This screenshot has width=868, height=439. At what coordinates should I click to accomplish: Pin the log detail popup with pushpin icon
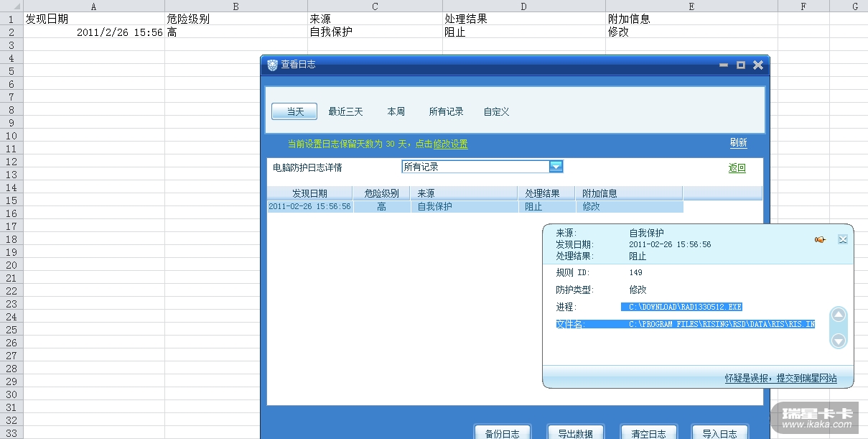[x=820, y=239]
